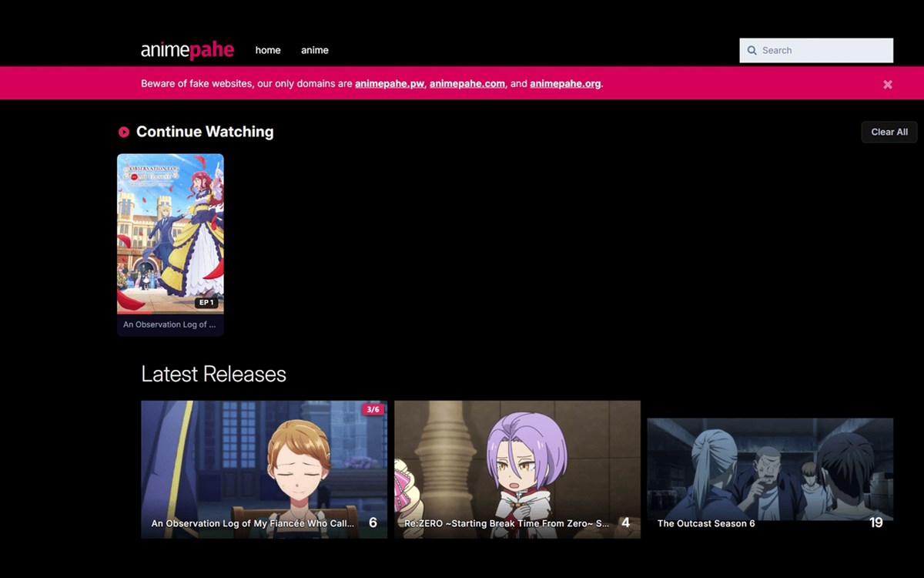Click episode number 4 on Re:ZERO card

click(625, 523)
